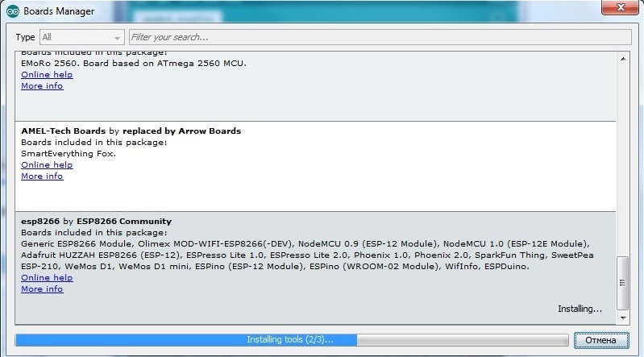Open More info for esp8266 package
Viewport: 644px width, 357px height.
tap(42, 289)
